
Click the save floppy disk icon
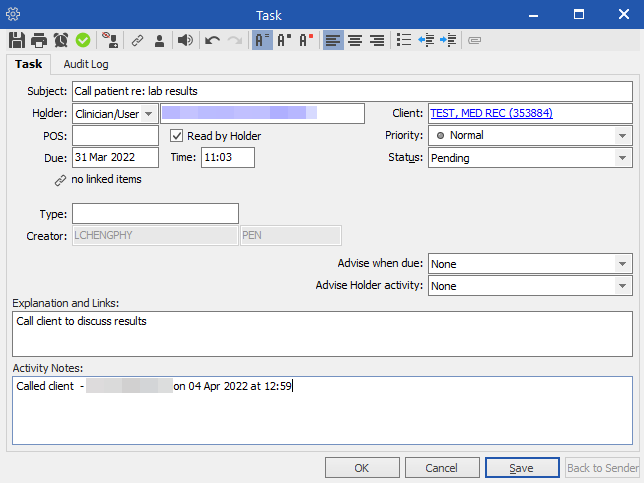(17, 40)
